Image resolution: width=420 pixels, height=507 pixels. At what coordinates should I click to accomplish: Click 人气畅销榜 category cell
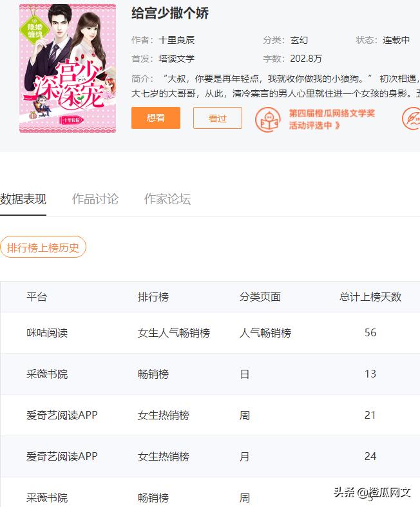click(x=265, y=332)
